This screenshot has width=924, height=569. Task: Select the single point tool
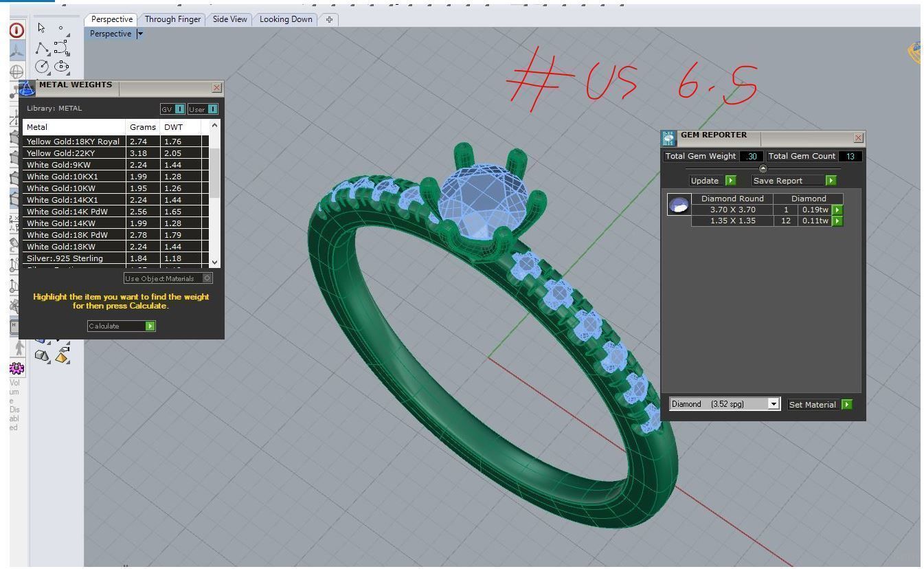pos(61,28)
